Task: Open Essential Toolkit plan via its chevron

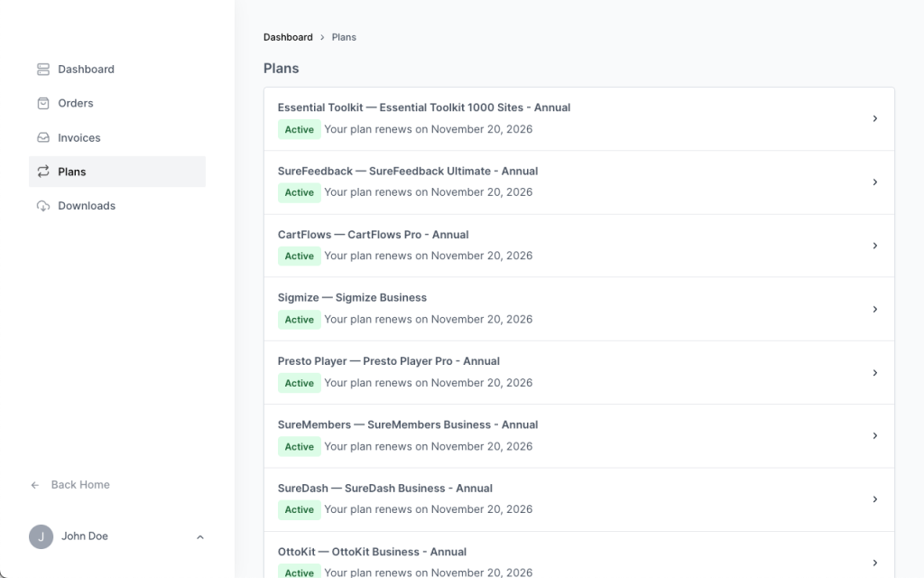Action: coord(874,118)
